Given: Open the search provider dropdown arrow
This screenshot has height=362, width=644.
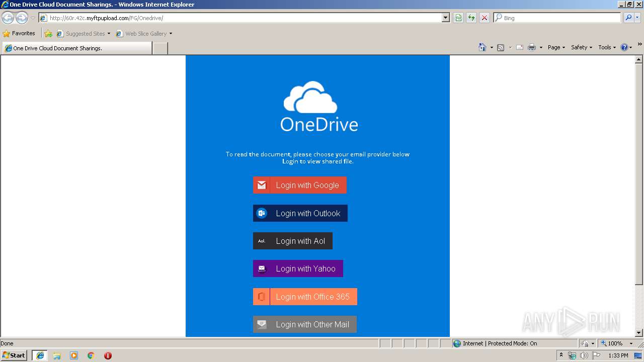Looking at the screenshot, I should (x=637, y=18).
